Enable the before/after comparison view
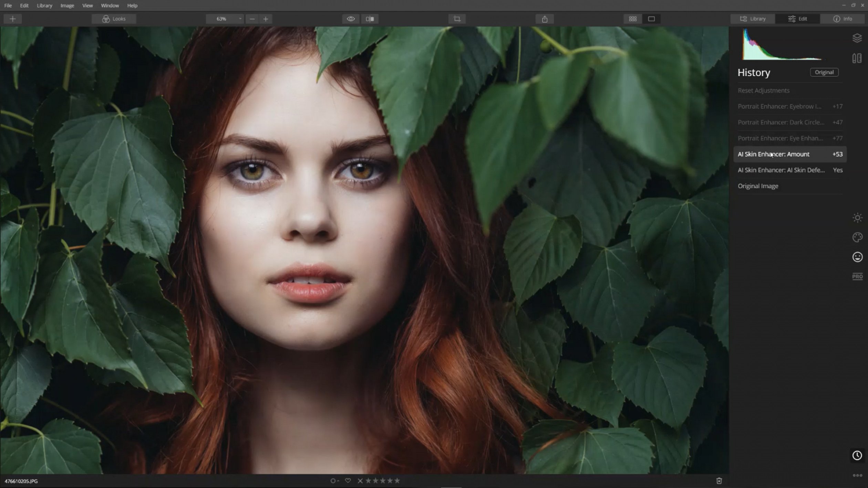 pyautogui.click(x=369, y=19)
